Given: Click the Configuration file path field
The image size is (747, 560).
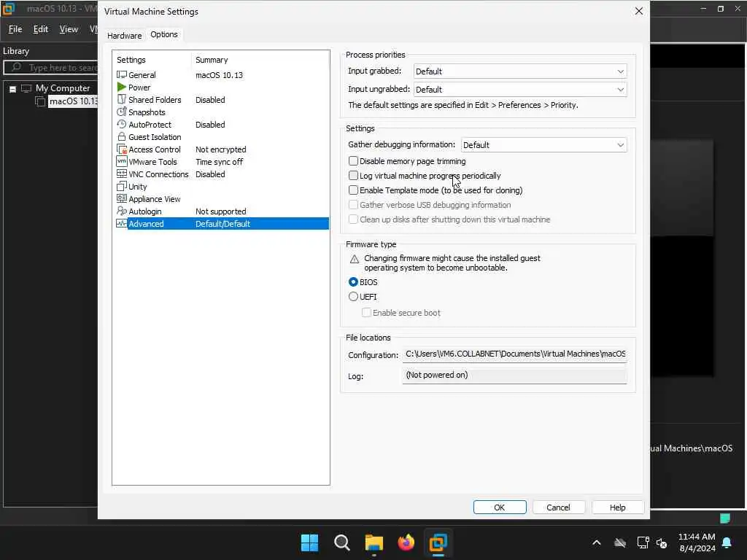Looking at the screenshot, I should pos(514,354).
